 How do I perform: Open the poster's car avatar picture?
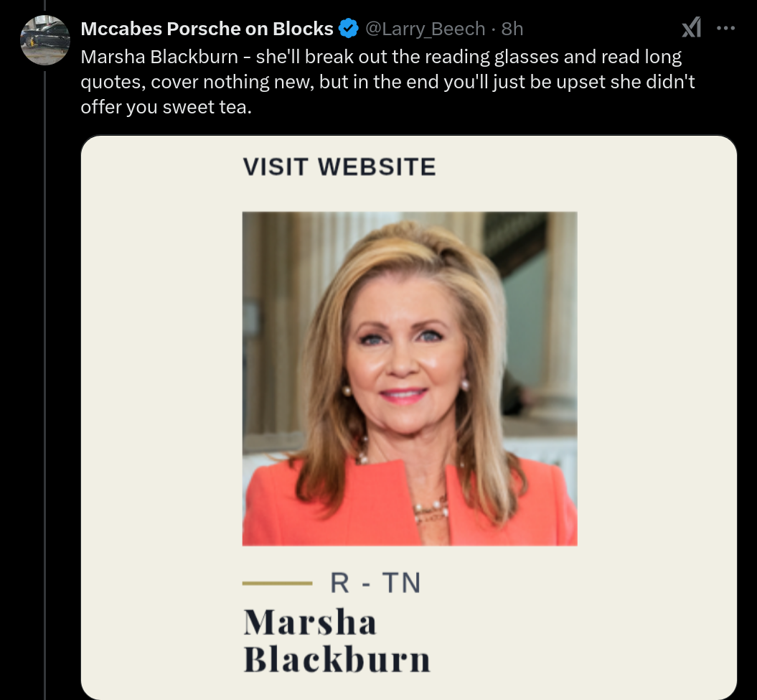(x=45, y=40)
